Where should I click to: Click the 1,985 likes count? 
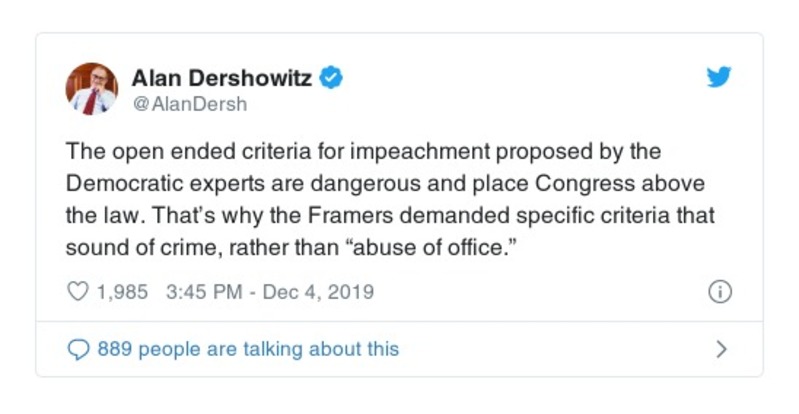tap(121, 292)
